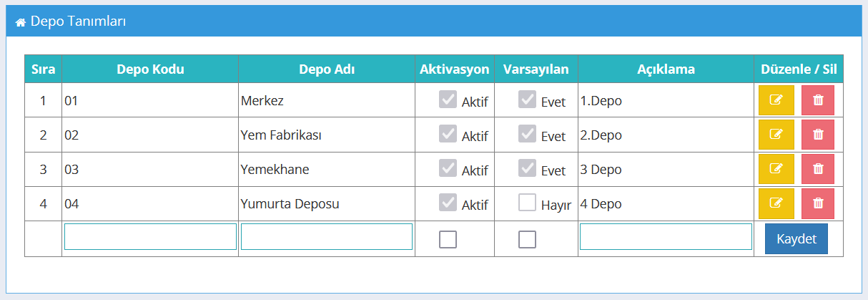Delete the Yumurta Deposu row

818,203
